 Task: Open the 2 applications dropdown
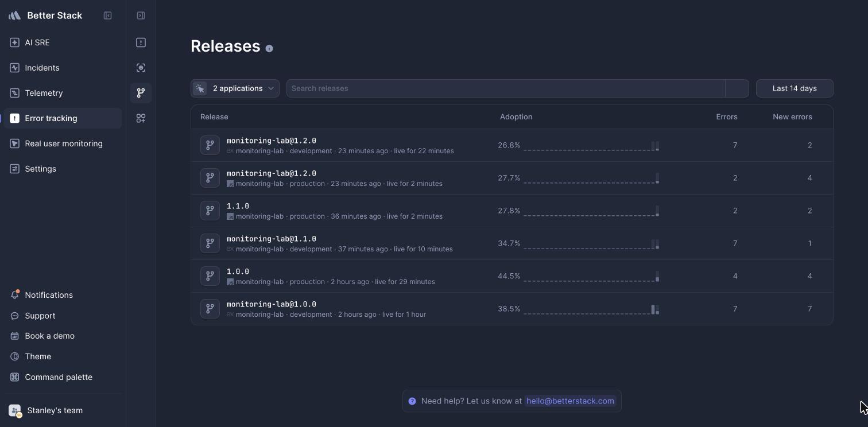235,88
